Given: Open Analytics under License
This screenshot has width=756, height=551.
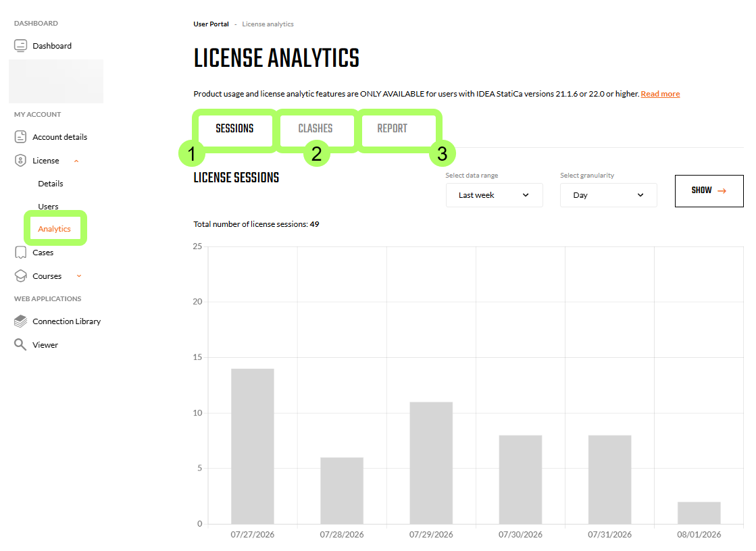Looking at the screenshot, I should 55,229.
